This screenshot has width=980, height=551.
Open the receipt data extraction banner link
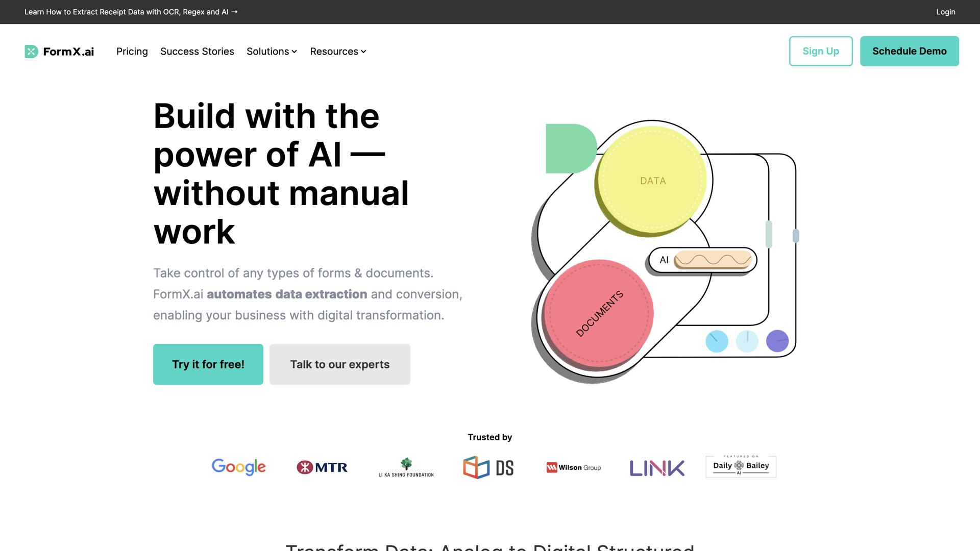131,12
